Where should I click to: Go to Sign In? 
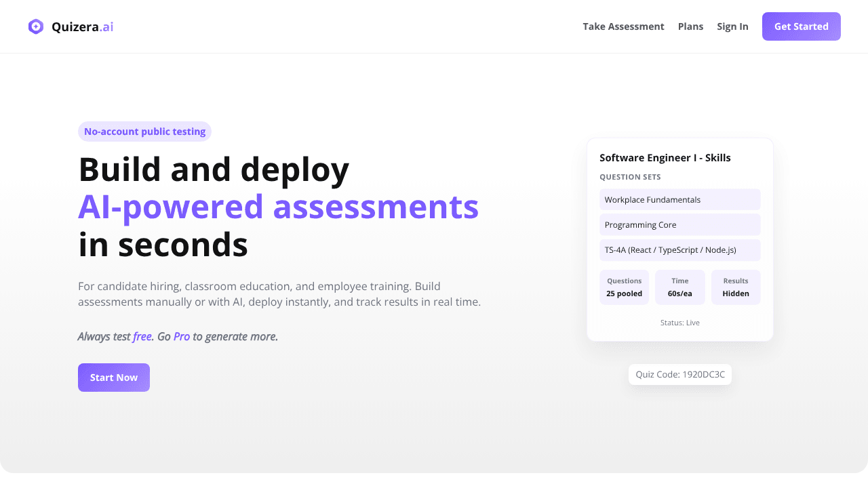(x=732, y=26)
